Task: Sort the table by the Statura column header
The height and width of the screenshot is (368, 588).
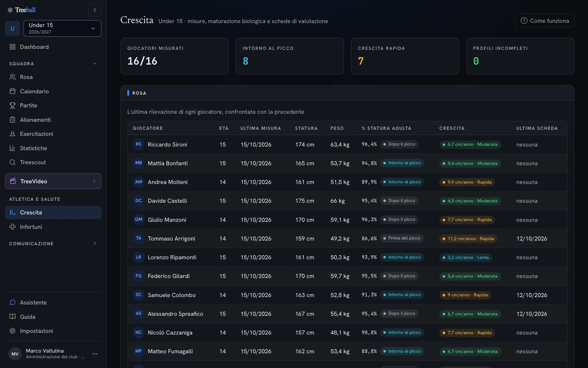Action: pos(306,128)
